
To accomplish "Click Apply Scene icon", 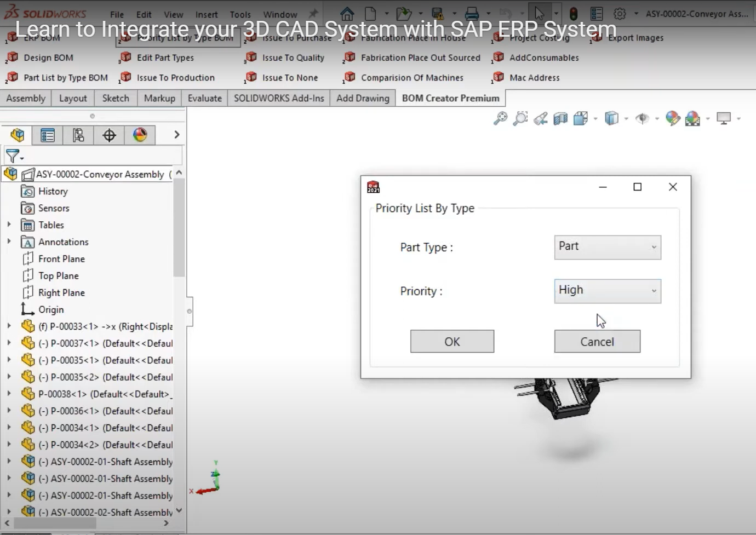I will tap(692, 118).
